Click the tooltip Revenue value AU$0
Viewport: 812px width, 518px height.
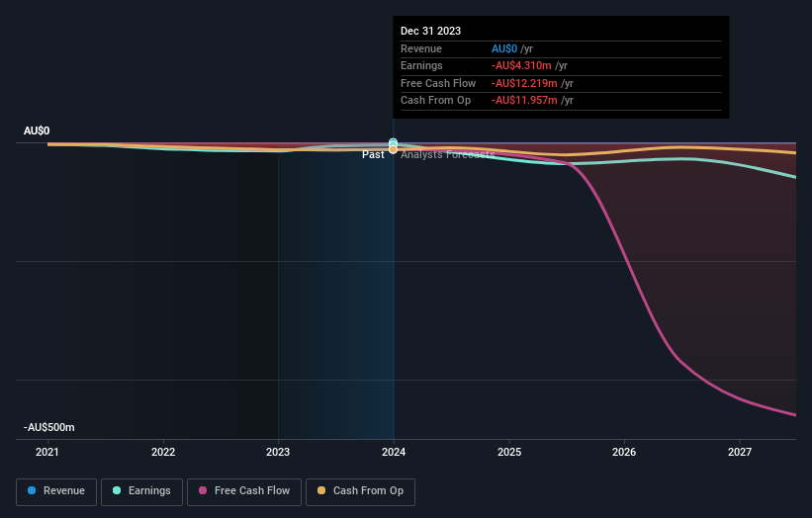coord(504,48)
